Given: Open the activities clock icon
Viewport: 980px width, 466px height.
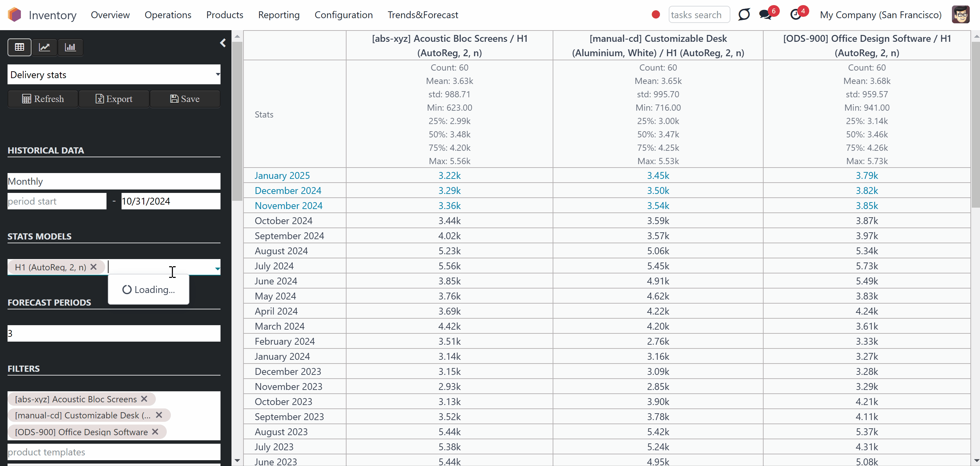Looking at the screenshot, I should 795,15.
